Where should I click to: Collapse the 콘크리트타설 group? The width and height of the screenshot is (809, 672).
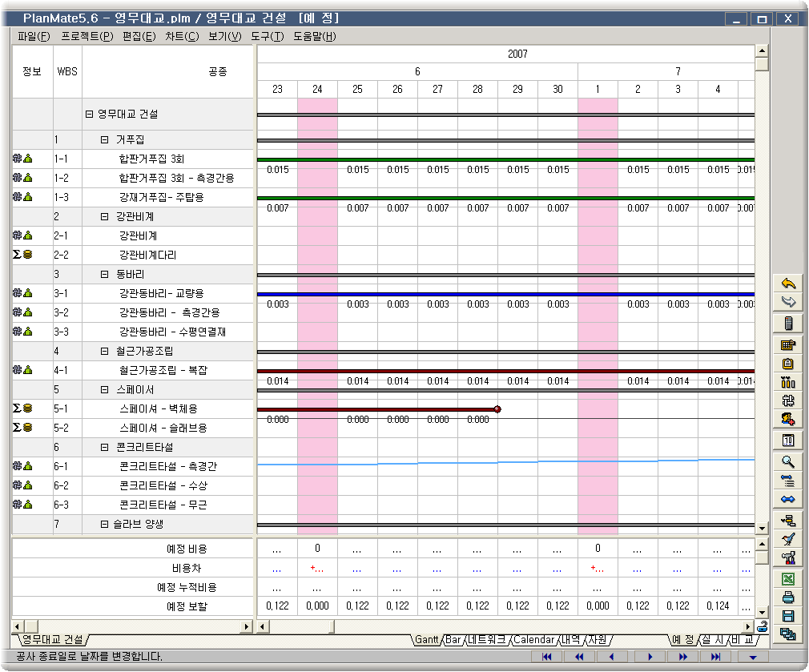tap(105, 448)
